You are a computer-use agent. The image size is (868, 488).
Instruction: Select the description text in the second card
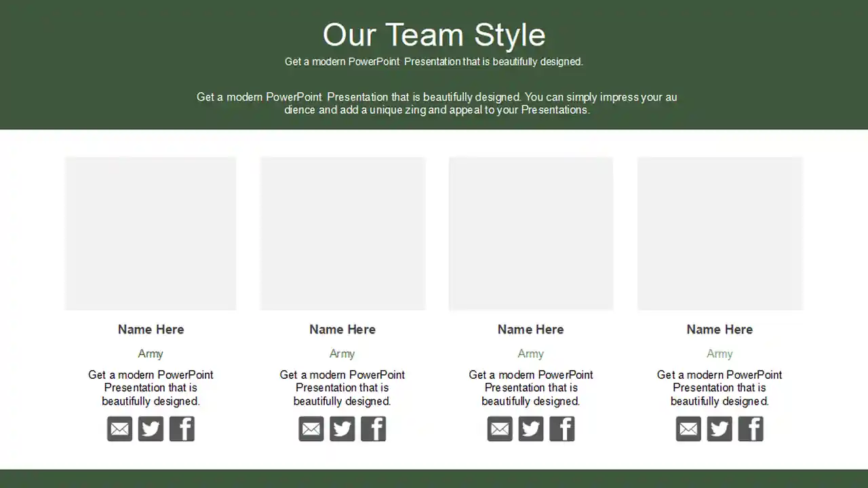click(342, 388)
